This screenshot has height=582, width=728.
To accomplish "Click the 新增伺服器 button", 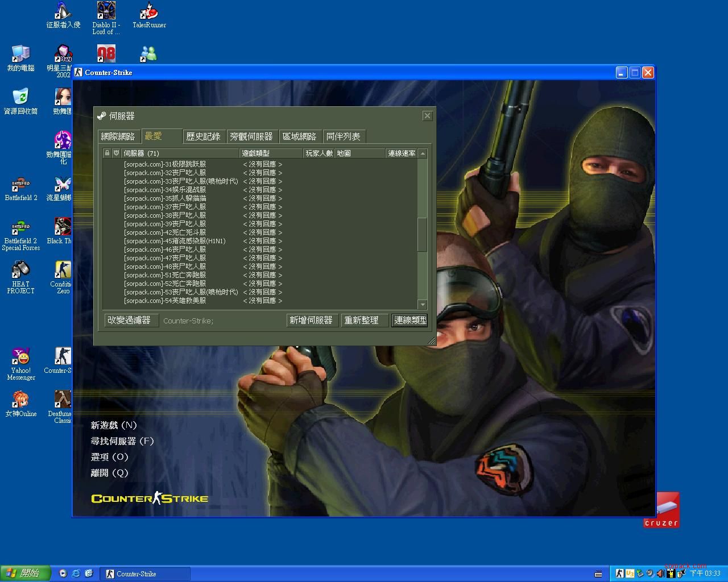I will coord(311,321).
